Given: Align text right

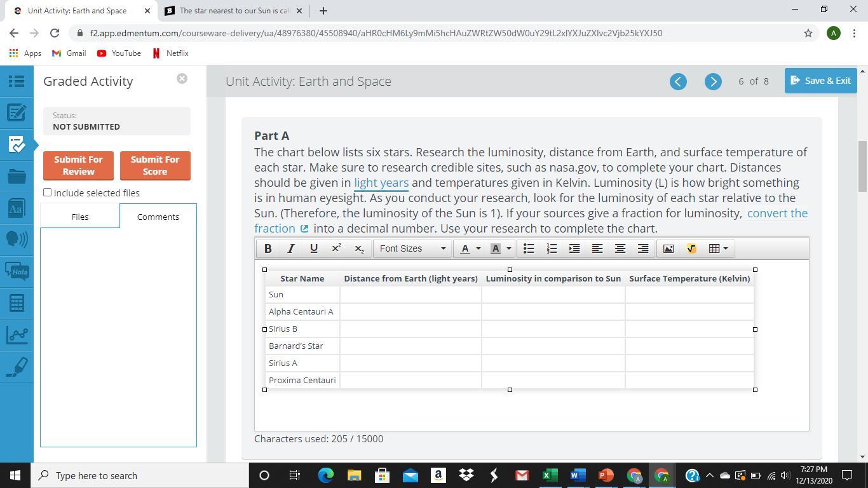Looking at the screenshot, I should point(643,248).
